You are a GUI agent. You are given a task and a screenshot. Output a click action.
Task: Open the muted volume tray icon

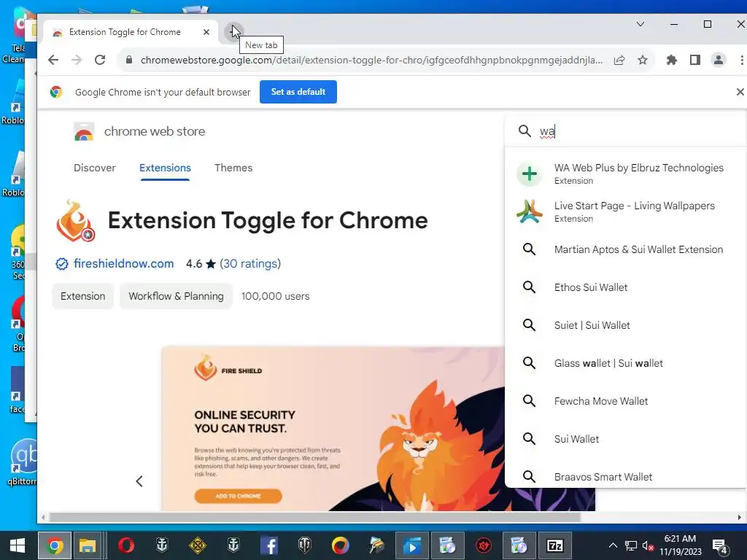[x=648, y=545]
